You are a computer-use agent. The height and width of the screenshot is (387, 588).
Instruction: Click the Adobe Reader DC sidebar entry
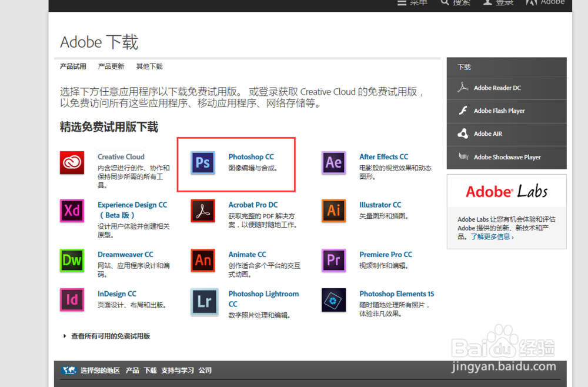pyautogui.click(x=507, y=88)
